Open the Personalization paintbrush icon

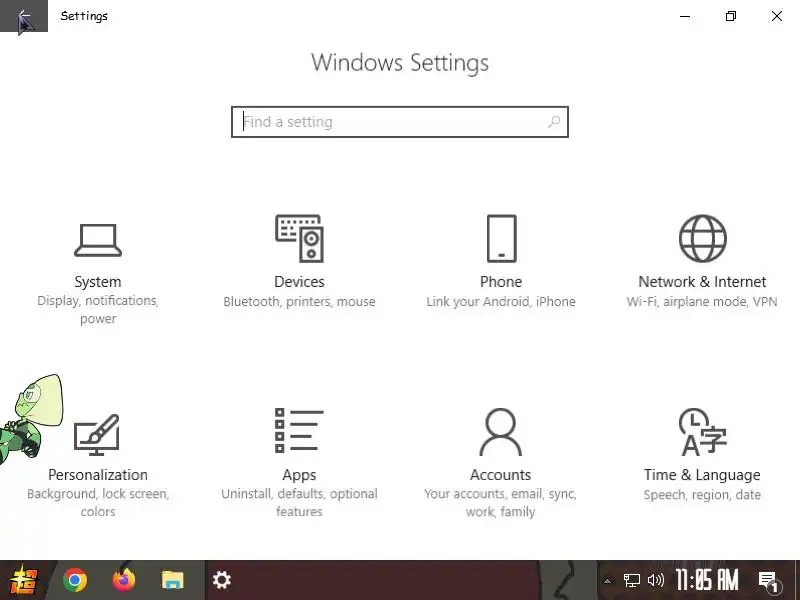(x=97, y=434)
